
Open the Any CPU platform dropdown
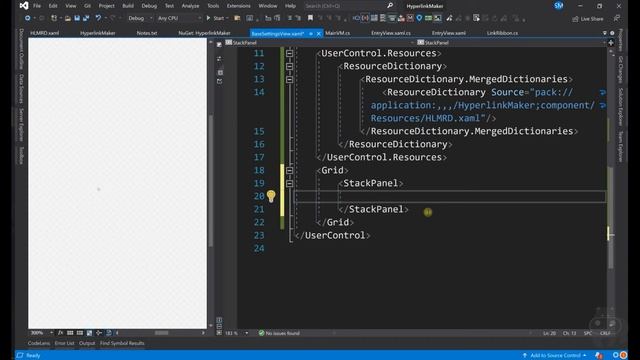[179, 18]
